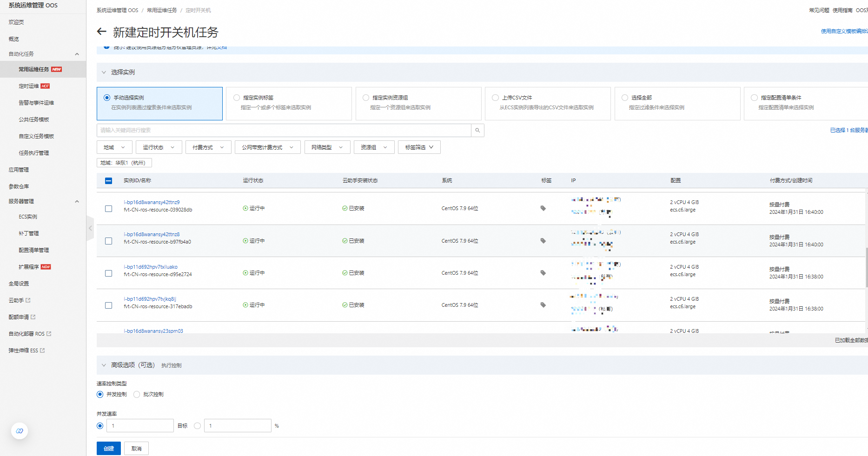Click the 运行中 status icon of ttnz9 row
Image resolution: width=868 pixels, height=456 pixels.
click(x=245, y=208)
